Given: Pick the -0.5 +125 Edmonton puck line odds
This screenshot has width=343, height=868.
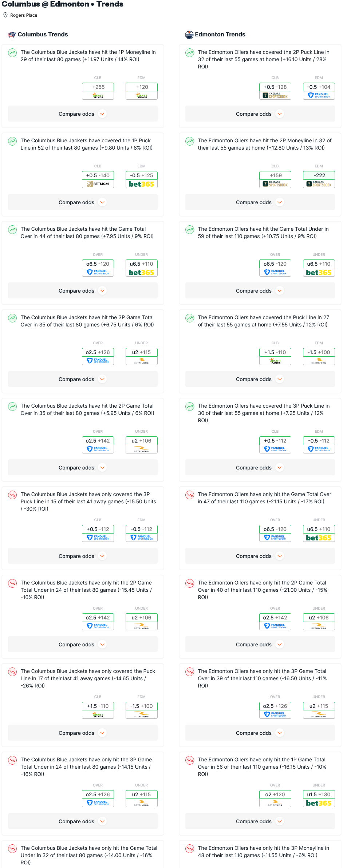Looking at the screenshot, I should 142,175.
